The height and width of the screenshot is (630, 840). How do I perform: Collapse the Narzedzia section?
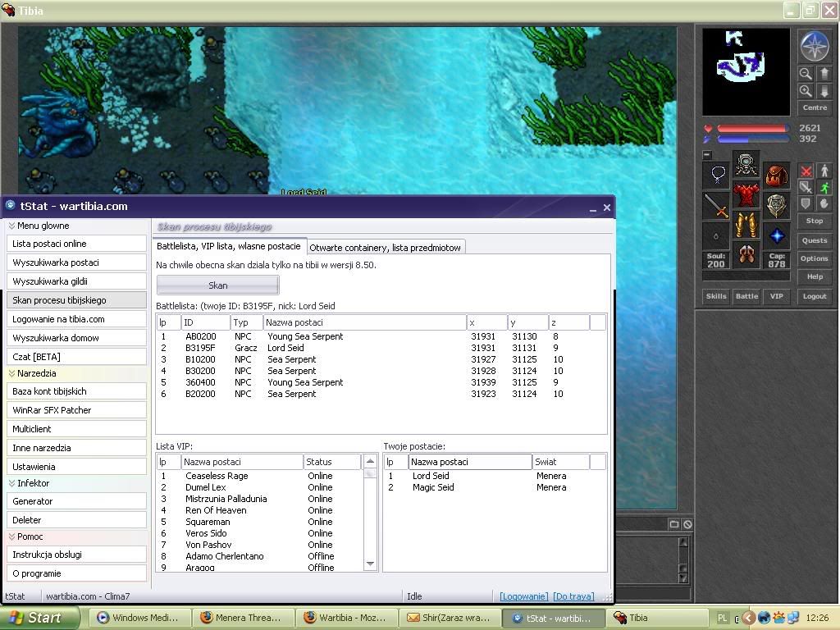tap(11, 373)
